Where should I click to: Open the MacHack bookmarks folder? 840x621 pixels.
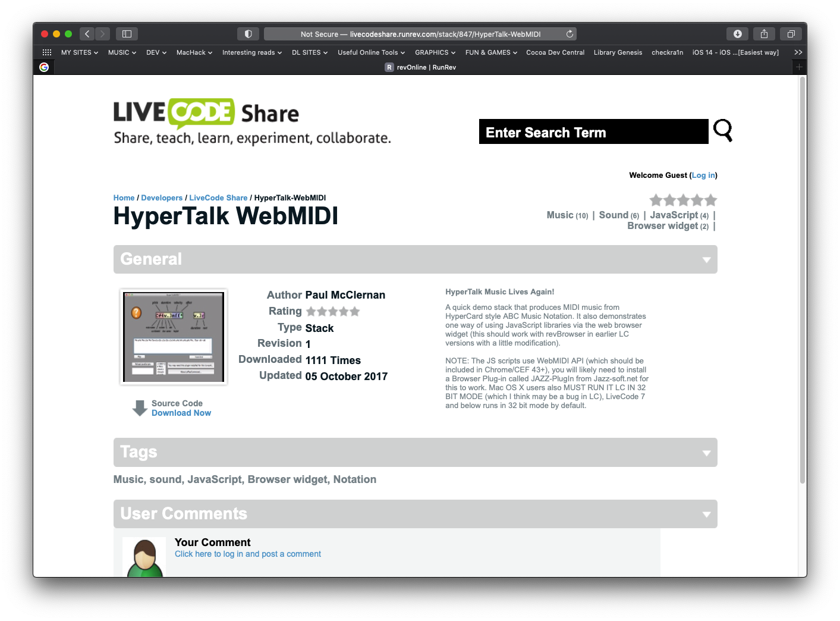[194, 52]
